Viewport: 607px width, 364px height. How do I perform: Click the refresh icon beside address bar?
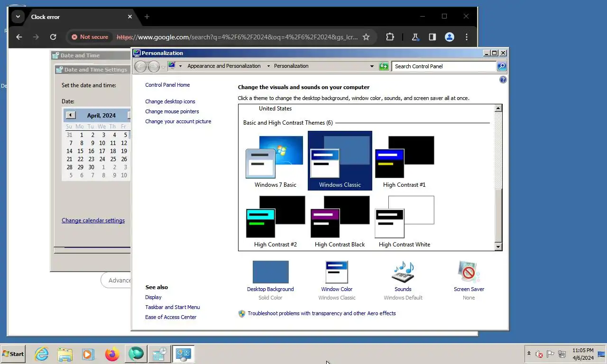(x=384, y=66)
